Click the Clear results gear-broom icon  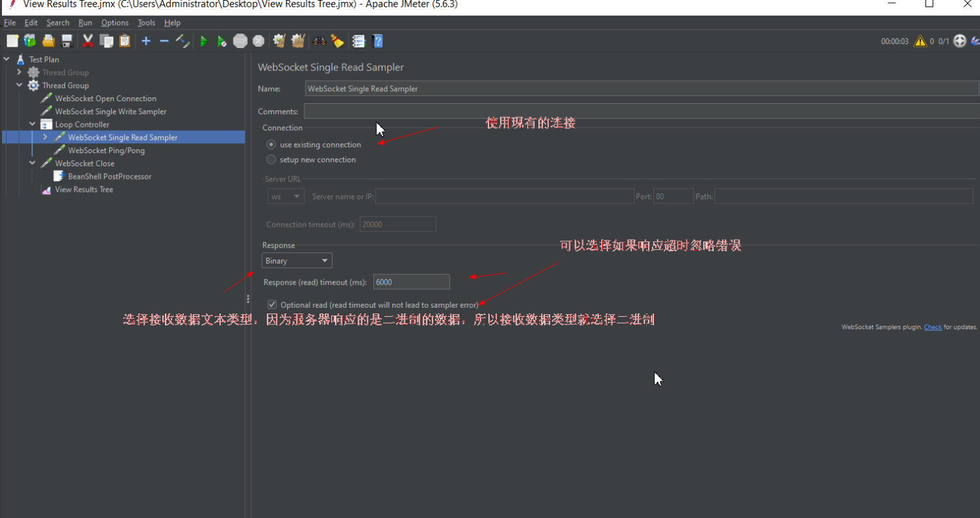[279, 41]
